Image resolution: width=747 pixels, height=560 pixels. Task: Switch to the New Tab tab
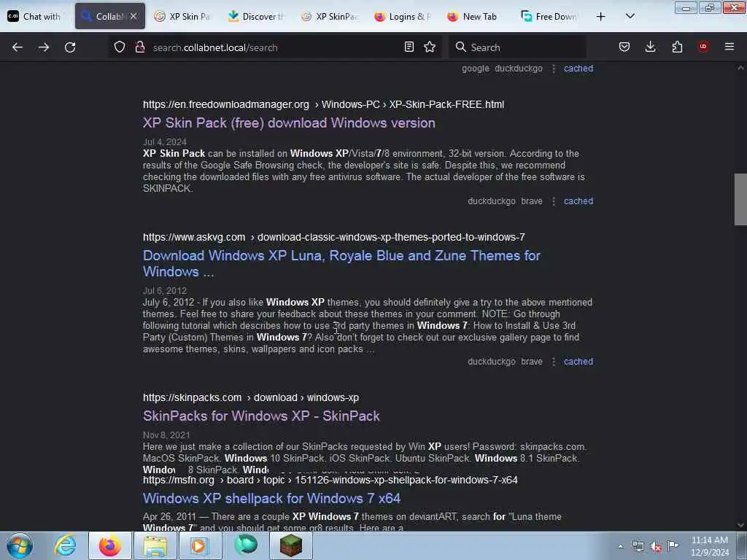pyautogui.click(x=476, y=16)
